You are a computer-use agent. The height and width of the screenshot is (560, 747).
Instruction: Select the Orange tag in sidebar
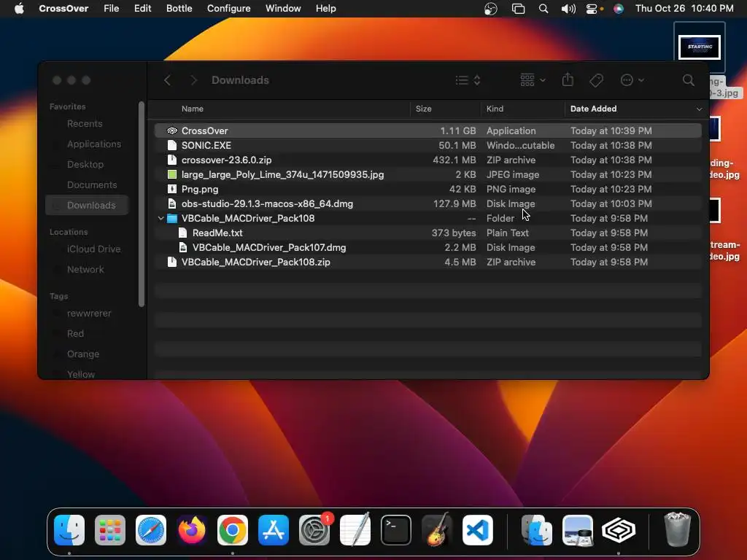(x=83, y=354)
